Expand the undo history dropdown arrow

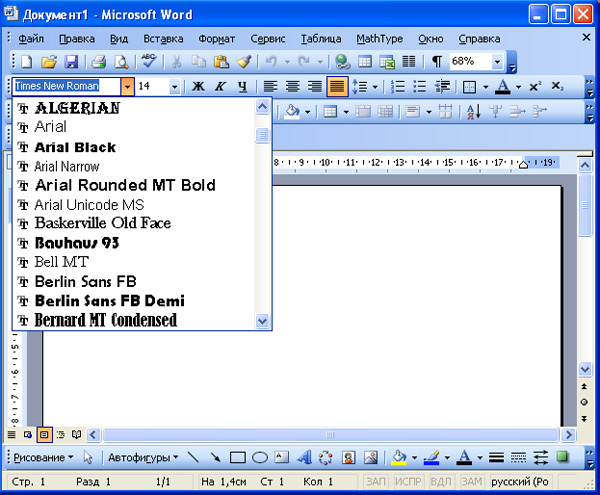tap(287, 62)
